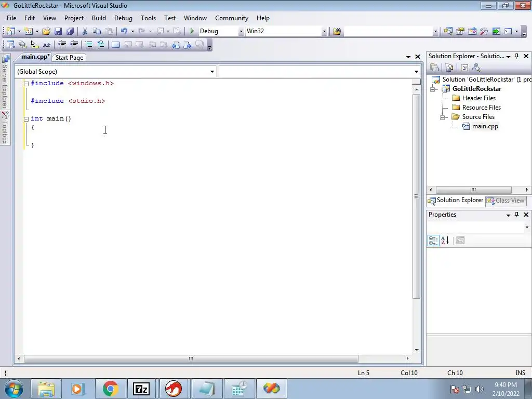Open the Win32 platform dropdown
Viewport: 532px width, 399px height.
pos(324,31)
